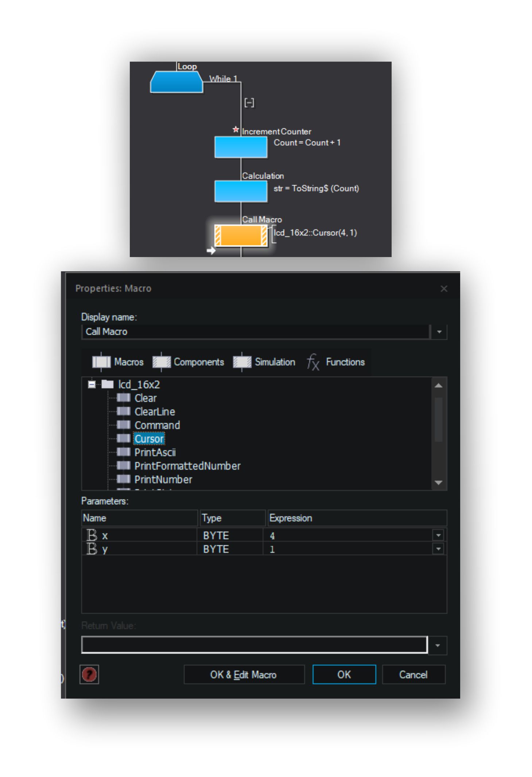This screenshot has width=532, height=777.
Task: Select the PrintNumber macro in the tree
Action: point(163,479)
